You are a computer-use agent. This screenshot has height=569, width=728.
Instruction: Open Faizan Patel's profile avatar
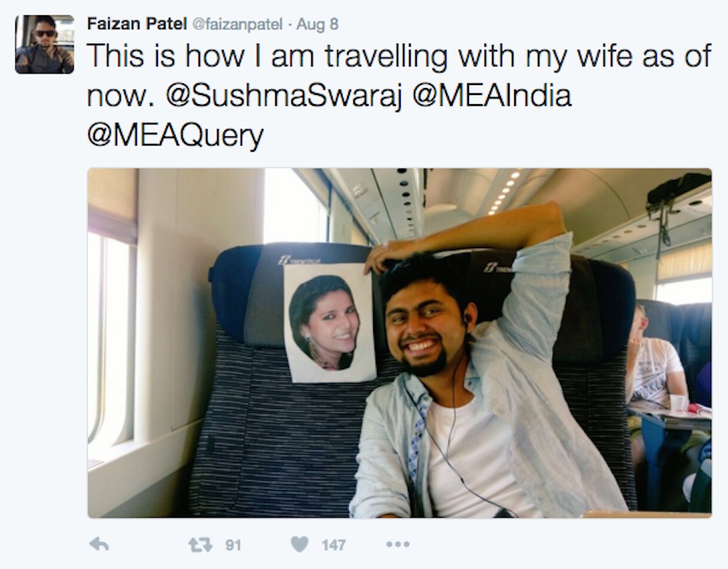click(x=44, y=44)
